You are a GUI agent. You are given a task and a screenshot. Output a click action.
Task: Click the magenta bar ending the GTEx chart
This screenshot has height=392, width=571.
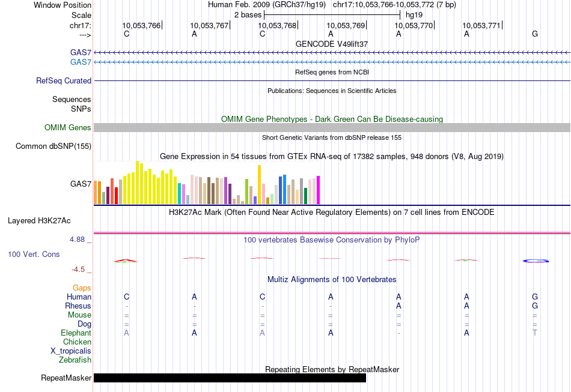(319, 190)
